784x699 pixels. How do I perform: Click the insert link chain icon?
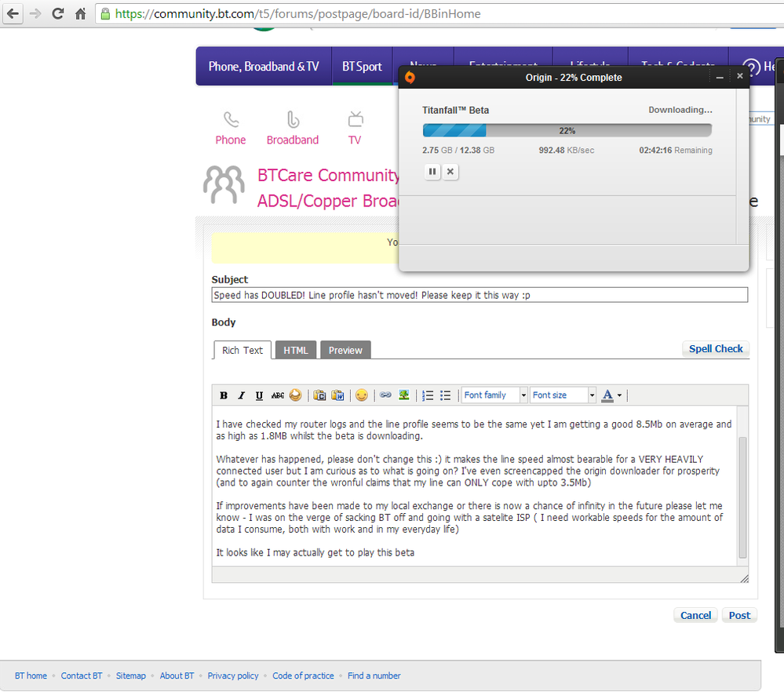point(385,395)
